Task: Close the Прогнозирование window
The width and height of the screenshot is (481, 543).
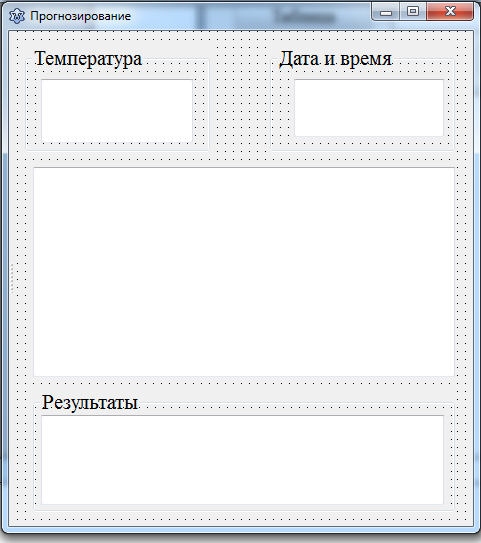Action: click(x=450, y=11)
